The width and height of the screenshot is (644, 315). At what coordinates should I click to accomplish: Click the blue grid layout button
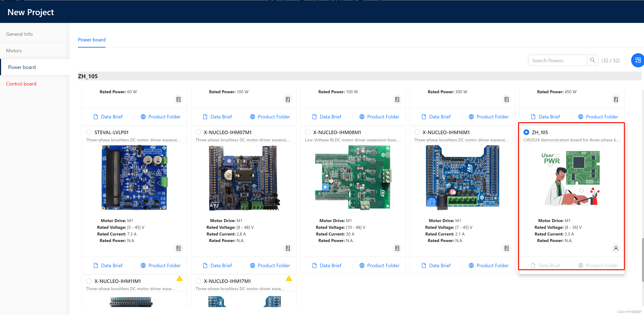(638, 60)
